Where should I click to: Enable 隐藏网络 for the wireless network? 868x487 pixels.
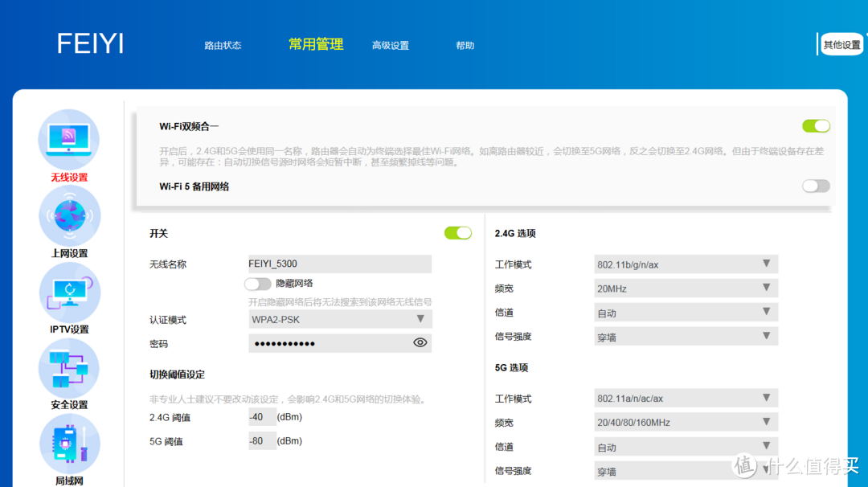pyautogui.click(x=258, y=284)
